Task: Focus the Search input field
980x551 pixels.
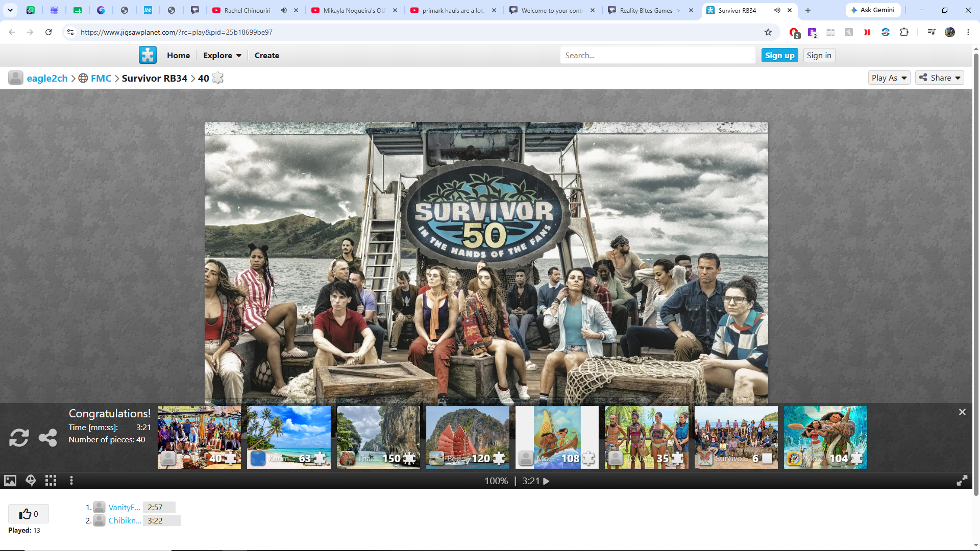Action: 657,55
